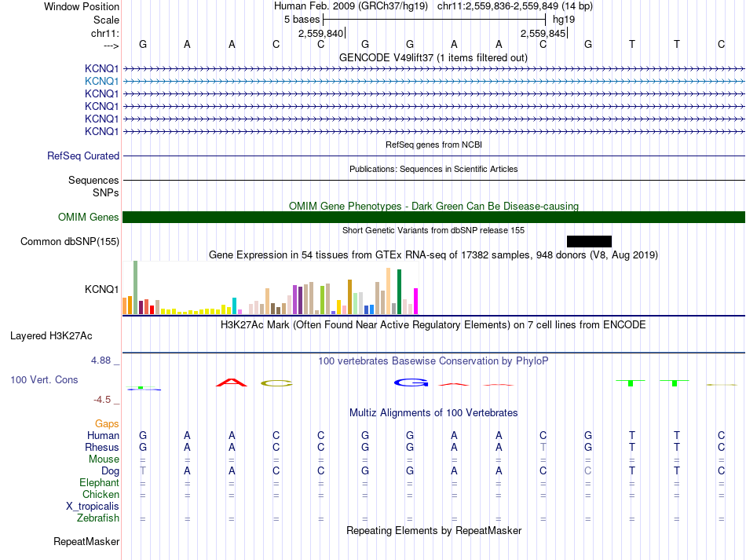Click the olive C in PhyloP conservation logo
746x560 pixels.
[276, 383]
